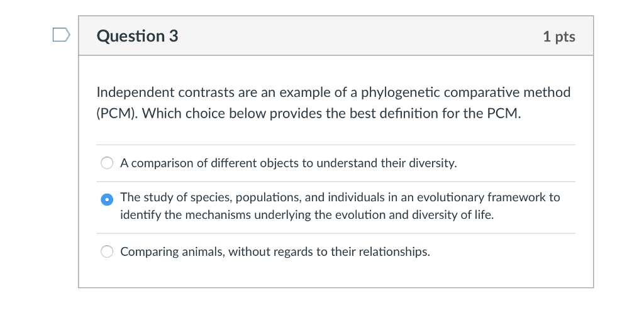Click the 'Question 3' heading
The width and height of the screenshot is (644, 315).
138,36
